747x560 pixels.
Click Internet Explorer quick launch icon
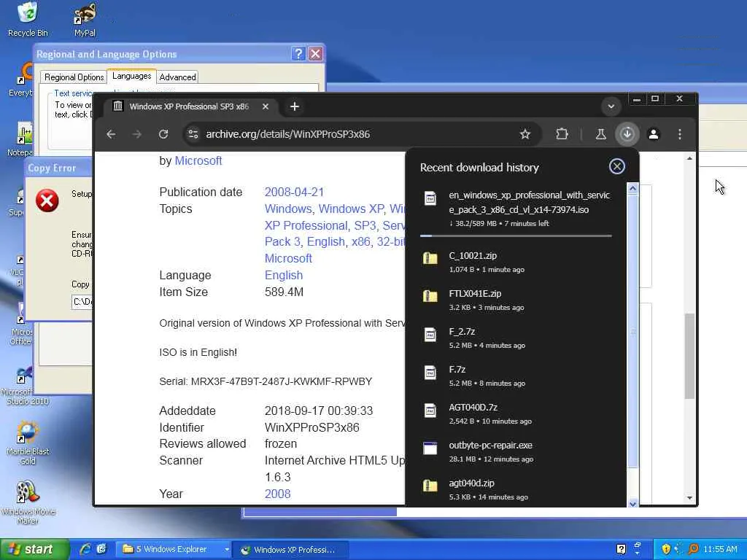(85, 549)
